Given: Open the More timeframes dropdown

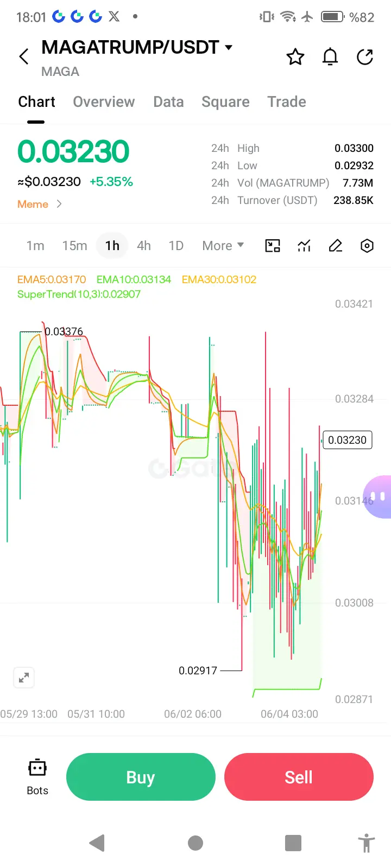Looking at the screenshot, I should click(223, 246).
